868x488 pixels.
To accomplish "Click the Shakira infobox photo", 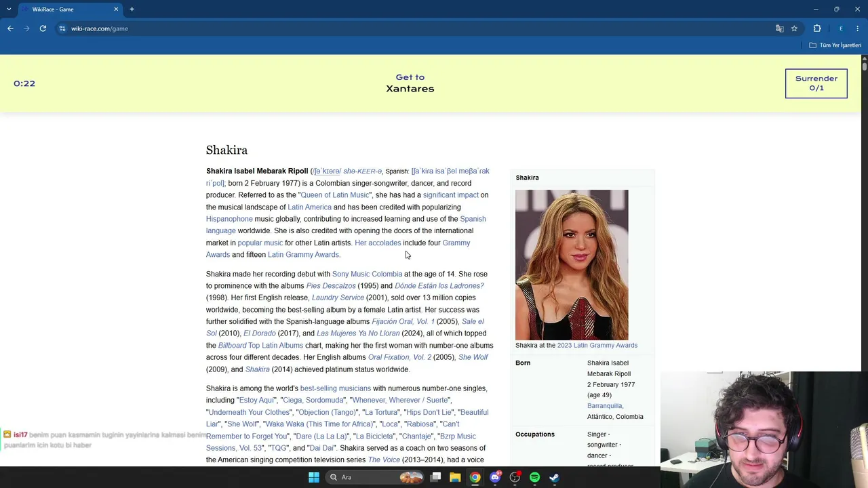I will [x=572, y=265].
